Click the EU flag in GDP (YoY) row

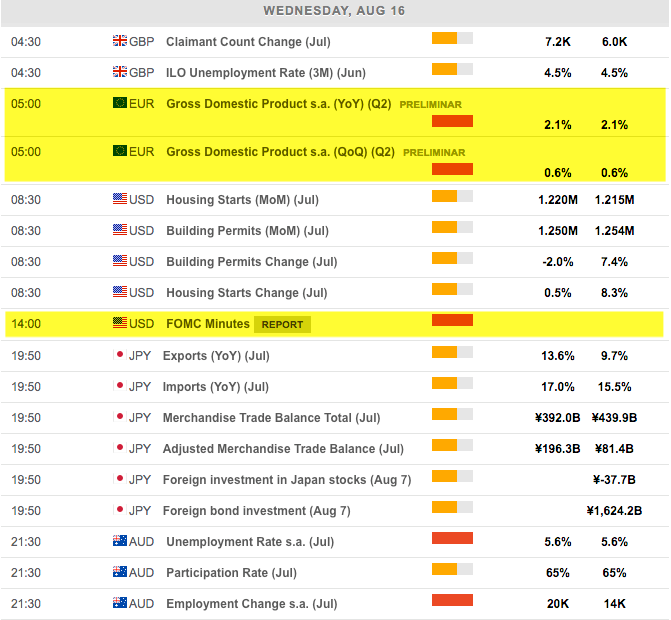pos(120,103)
